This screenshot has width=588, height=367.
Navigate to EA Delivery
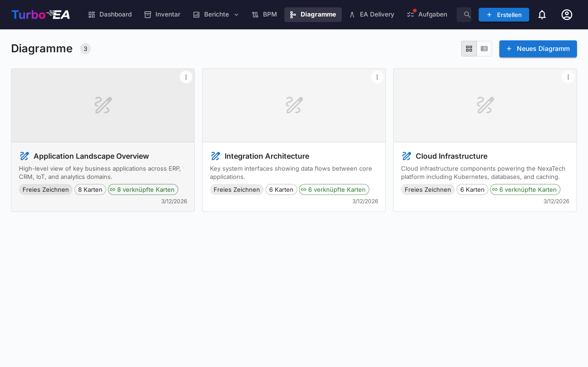click(372, 14)
